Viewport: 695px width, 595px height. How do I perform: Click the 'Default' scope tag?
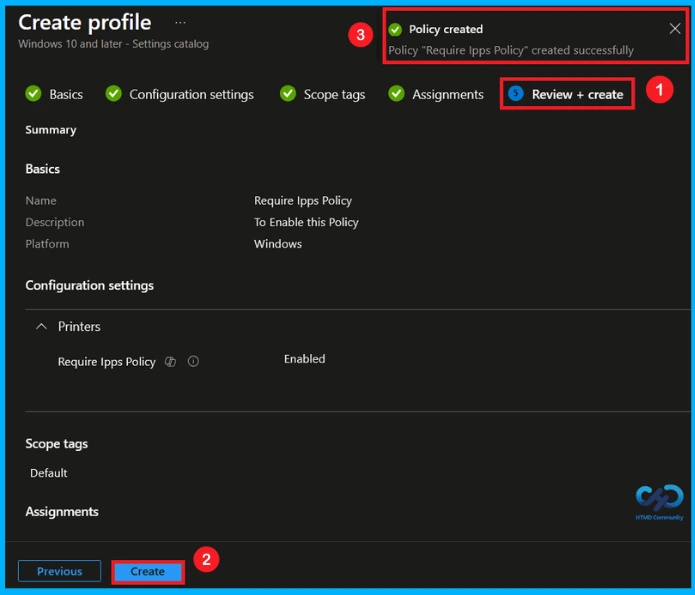click(49, 473)
